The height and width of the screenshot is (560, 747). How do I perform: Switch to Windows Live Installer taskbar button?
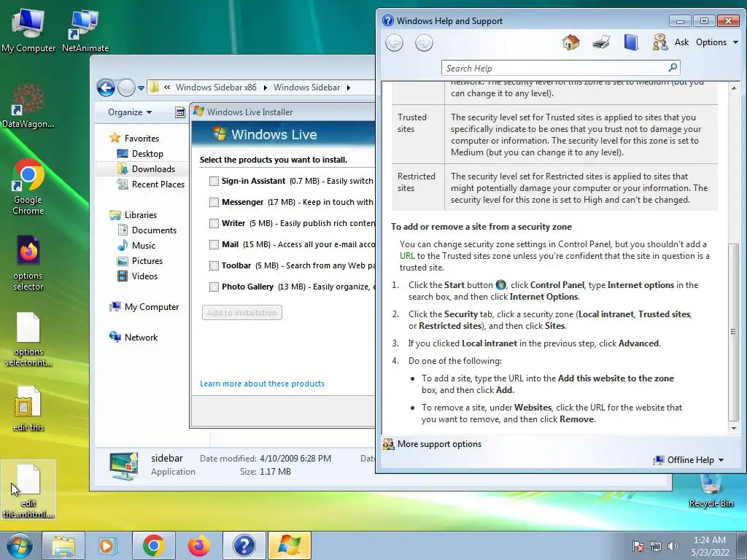[x=289, y=545]
